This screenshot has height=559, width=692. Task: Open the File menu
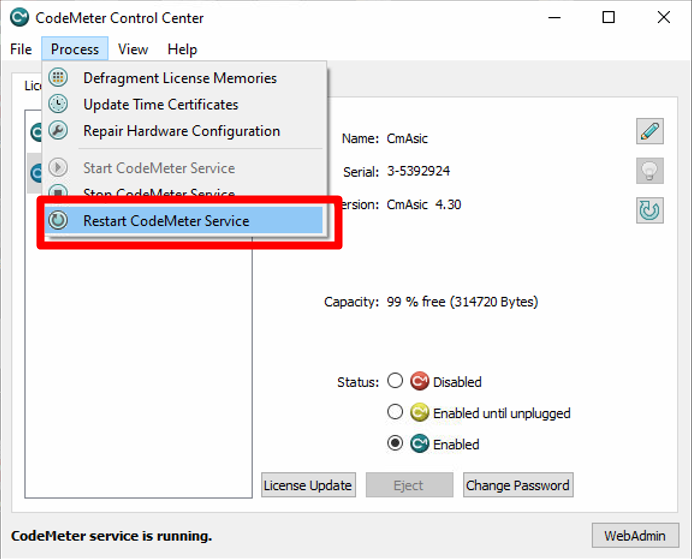(x=21, y=49)
